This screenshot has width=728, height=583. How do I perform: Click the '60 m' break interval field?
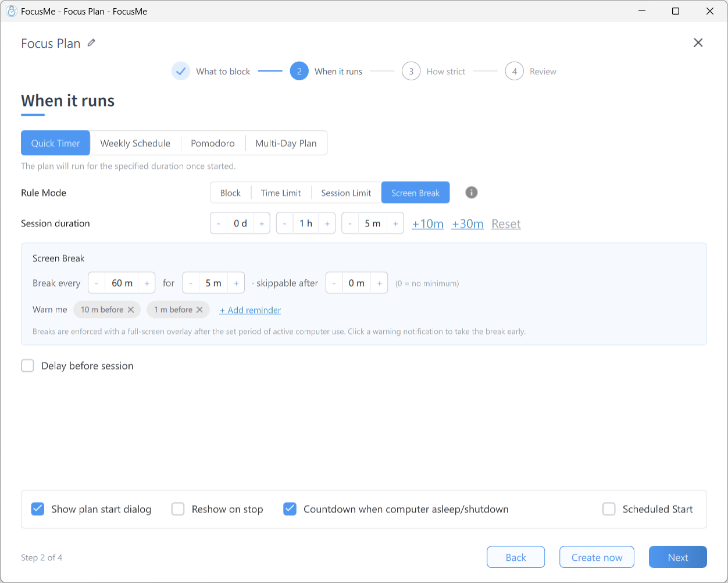[x=122, y=283]
